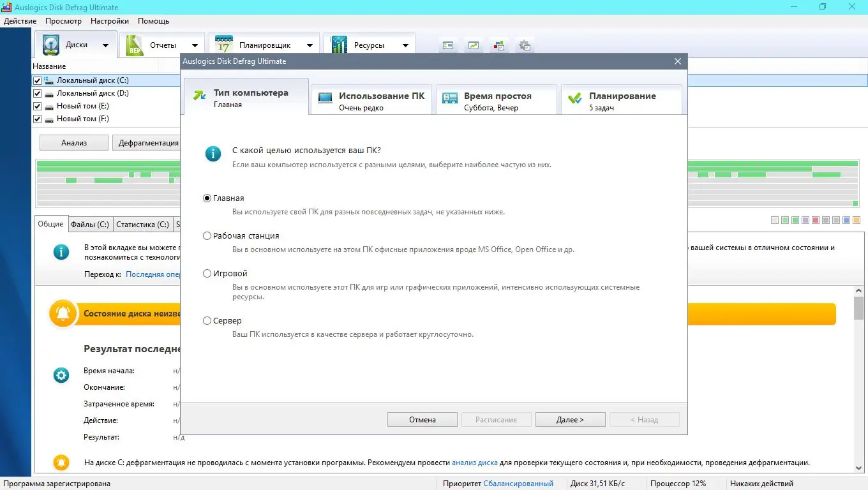Screen dimensions: 868x490
Task: Select the Рабочая станция radio button
Action: (x=207, y=235)
